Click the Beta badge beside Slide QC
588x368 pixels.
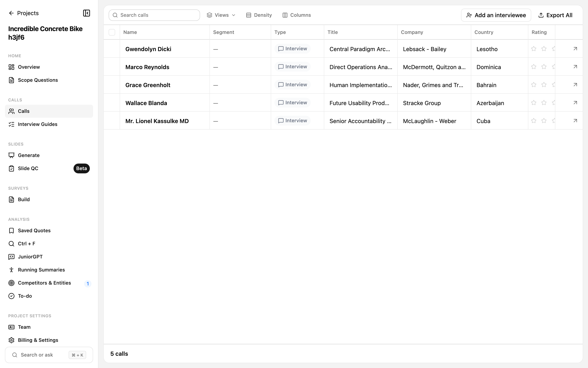point(82,168)
